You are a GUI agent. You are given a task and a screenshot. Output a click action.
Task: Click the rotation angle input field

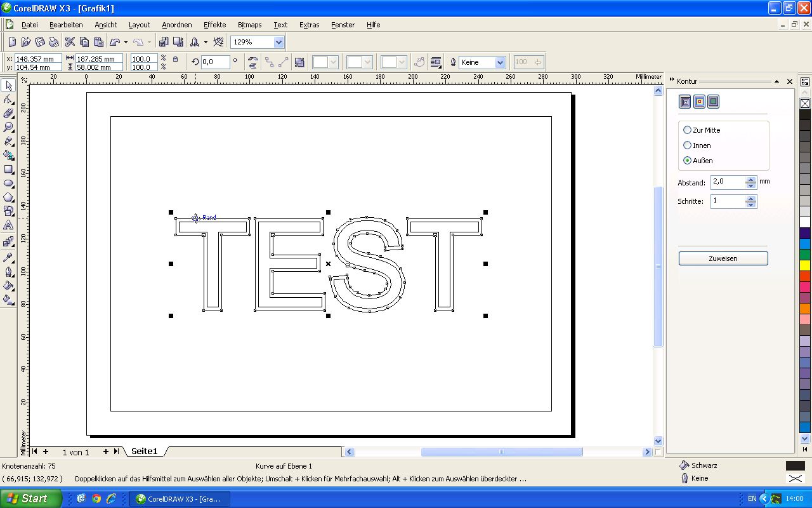215,62
